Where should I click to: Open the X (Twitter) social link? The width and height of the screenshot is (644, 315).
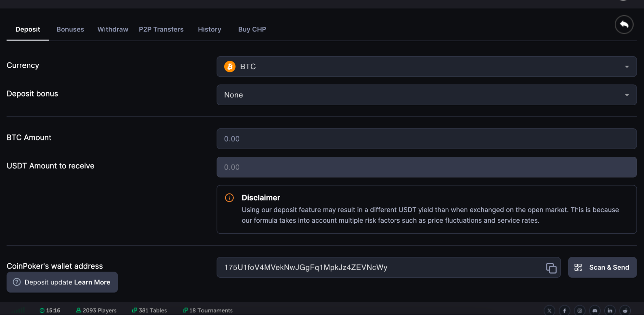(549, 310)
